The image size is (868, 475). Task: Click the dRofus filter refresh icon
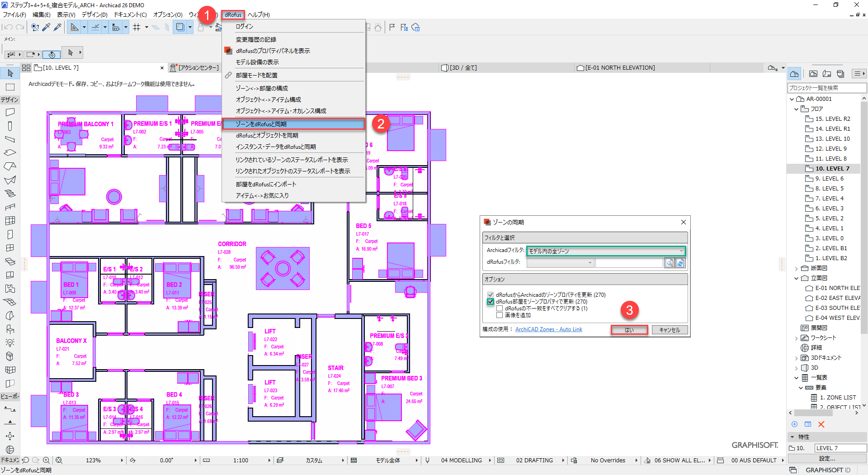(x=680, y=263)
